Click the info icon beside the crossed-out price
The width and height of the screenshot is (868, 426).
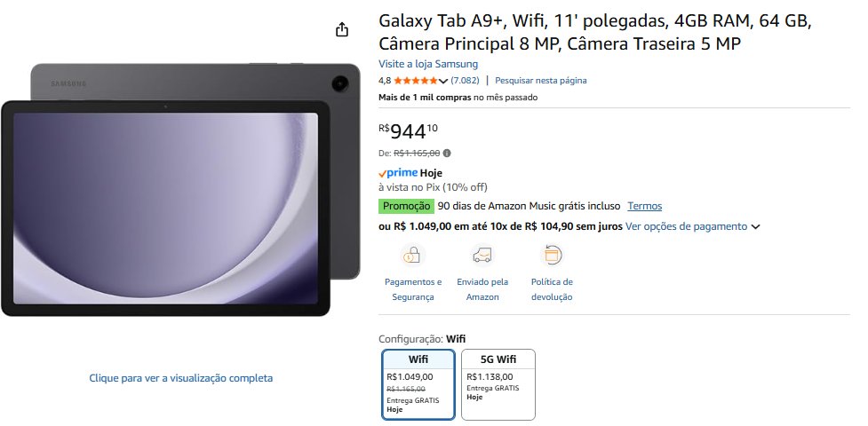tap(447, 153)
